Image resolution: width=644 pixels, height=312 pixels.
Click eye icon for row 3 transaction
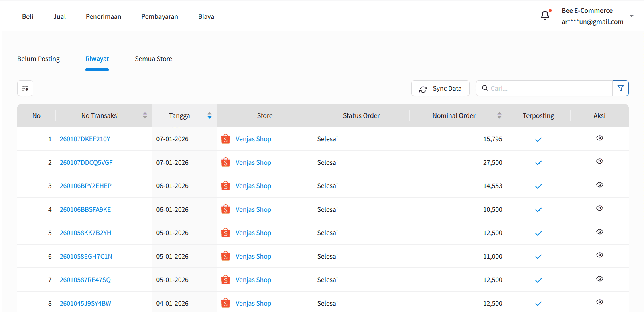tap(599, 185)
